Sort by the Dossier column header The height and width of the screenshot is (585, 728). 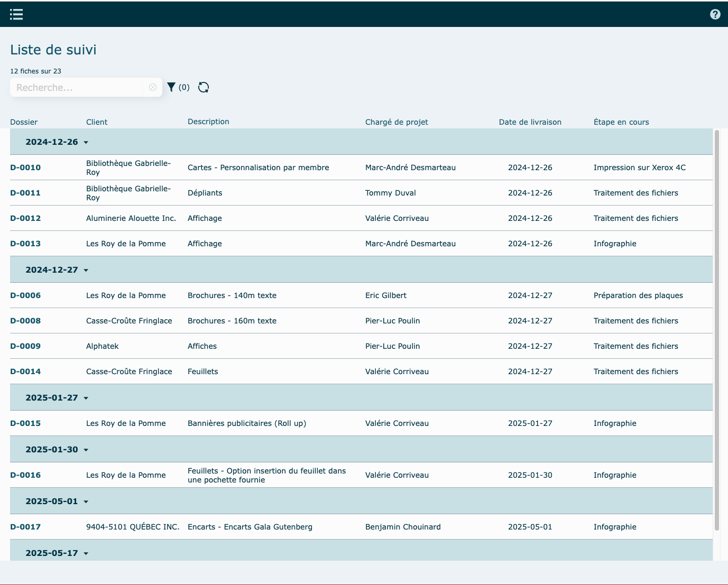(24, 122)
